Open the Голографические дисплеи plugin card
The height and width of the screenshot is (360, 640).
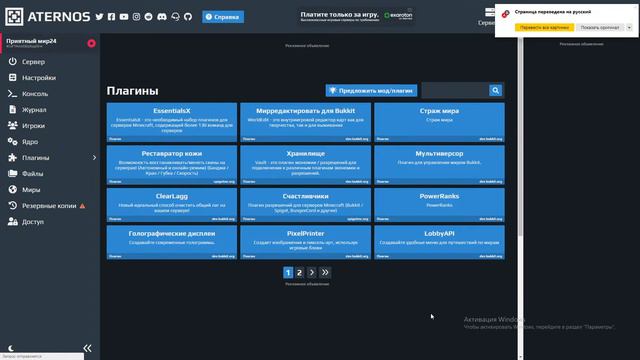click(172, 242)
